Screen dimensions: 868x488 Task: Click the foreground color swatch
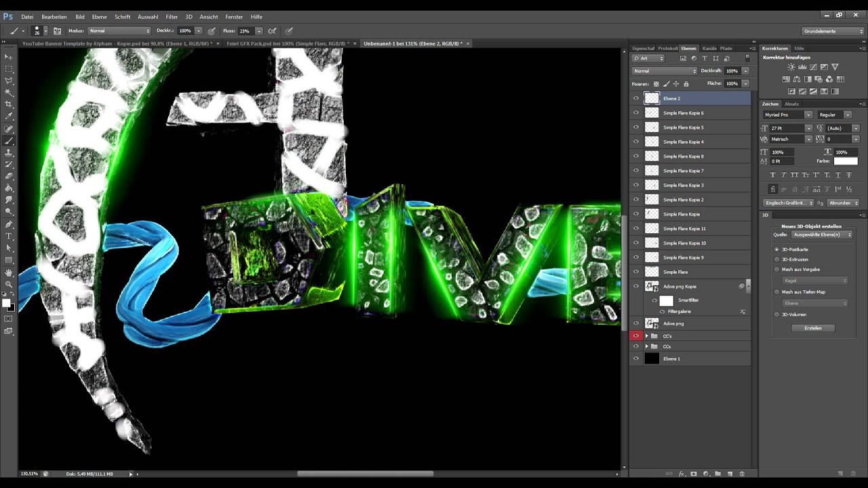pos(6,303)
